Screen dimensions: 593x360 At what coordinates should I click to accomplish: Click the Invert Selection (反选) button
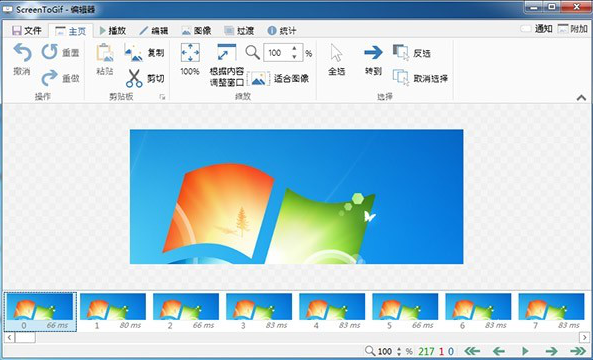point(411,53)
